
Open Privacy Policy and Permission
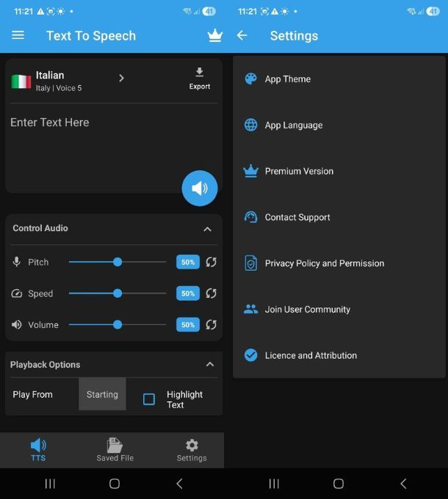click(x=339, y=263)
